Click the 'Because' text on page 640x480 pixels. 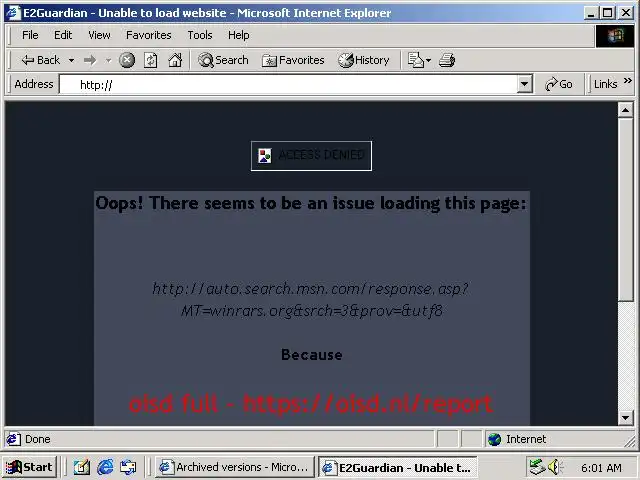[311, 355]
